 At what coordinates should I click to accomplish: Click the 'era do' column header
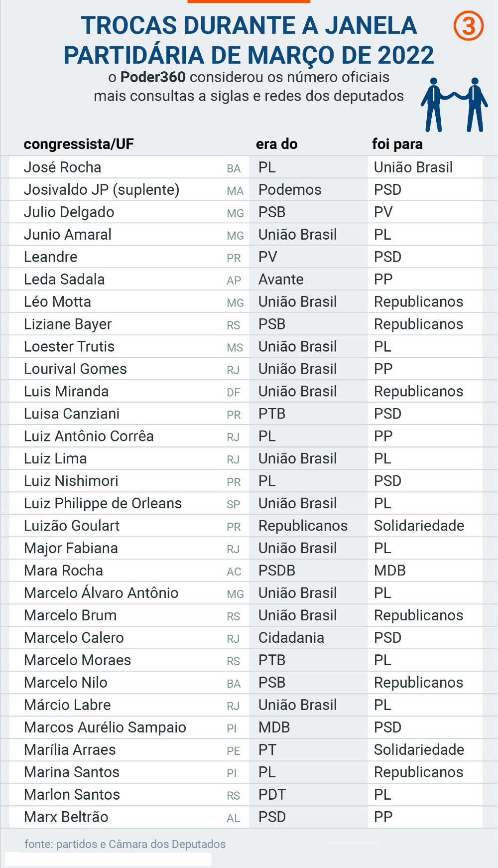tap(276, 145)
